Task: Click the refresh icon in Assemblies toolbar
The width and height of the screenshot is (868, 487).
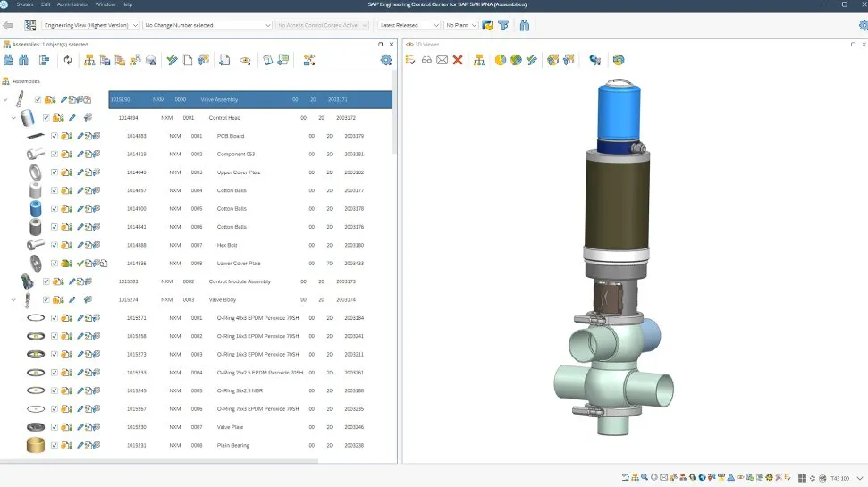Action: (67, 60)
